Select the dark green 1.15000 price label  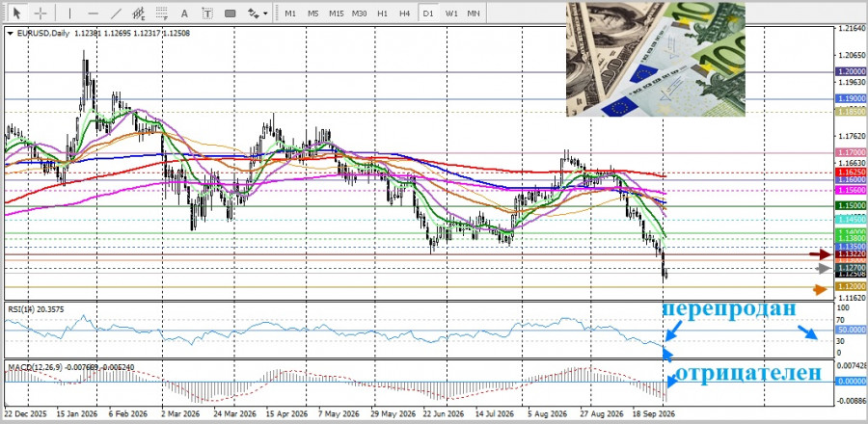[851, 206]
